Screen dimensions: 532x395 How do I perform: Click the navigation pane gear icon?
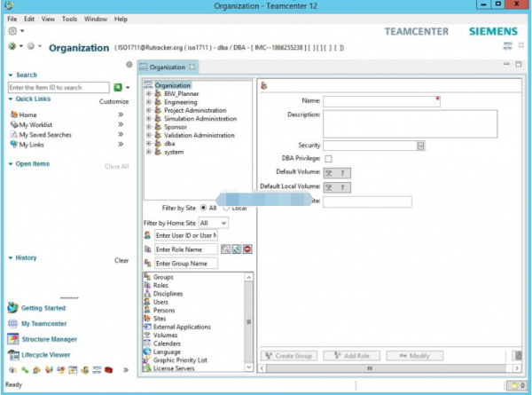(x=129, y=65)
